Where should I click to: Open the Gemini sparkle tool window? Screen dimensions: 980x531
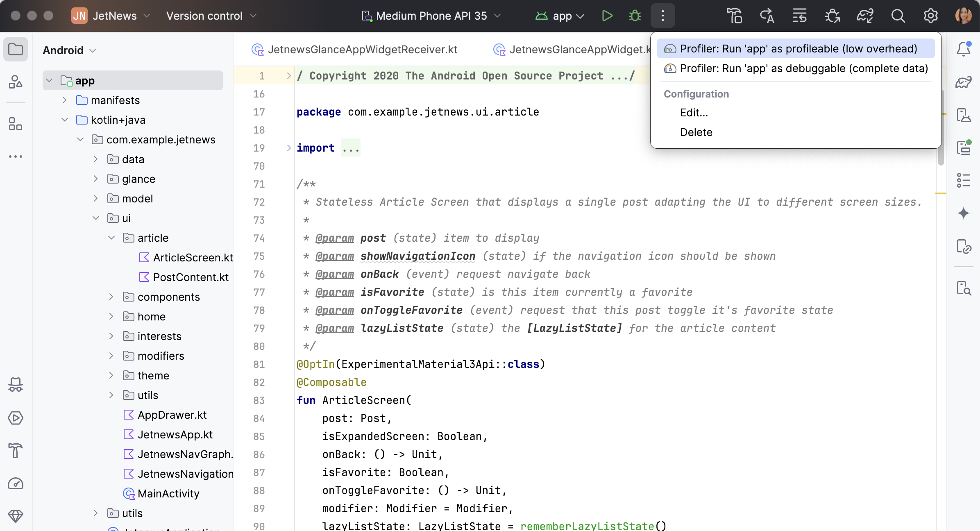tap(963, 213)
